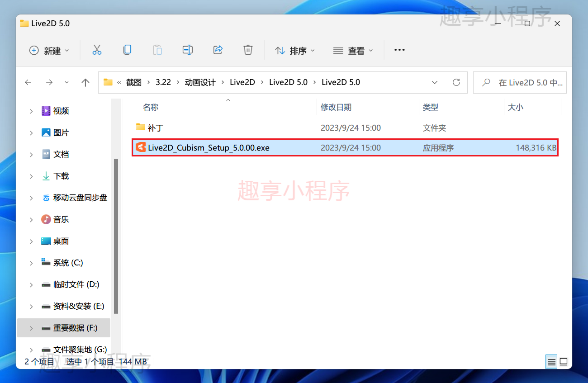The width and height of the screenshot is (588, 383).
Task: Click the sidebar vertical scrollbar
Action: tap(116, 236)
